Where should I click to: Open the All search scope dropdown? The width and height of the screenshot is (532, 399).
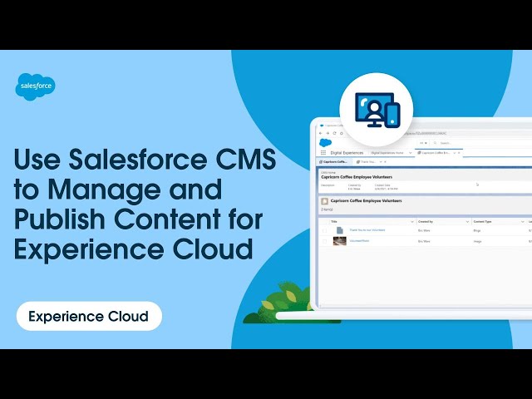424,143
